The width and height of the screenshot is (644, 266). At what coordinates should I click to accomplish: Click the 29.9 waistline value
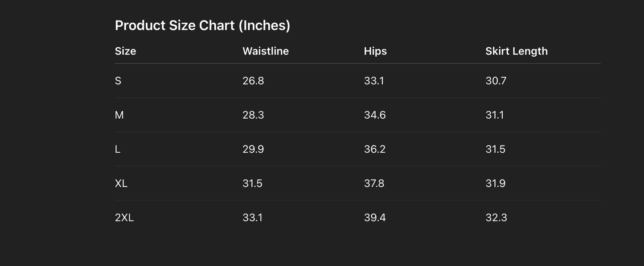pos(253,149)
